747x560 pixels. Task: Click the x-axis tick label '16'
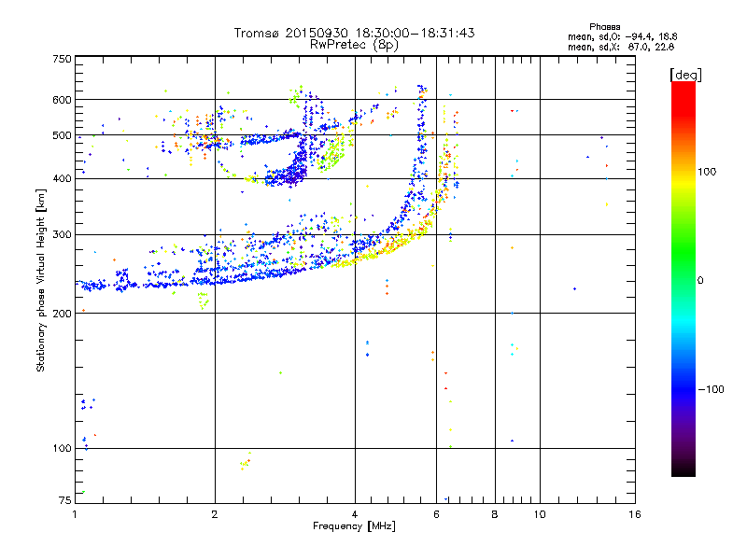tap(635, 514)
